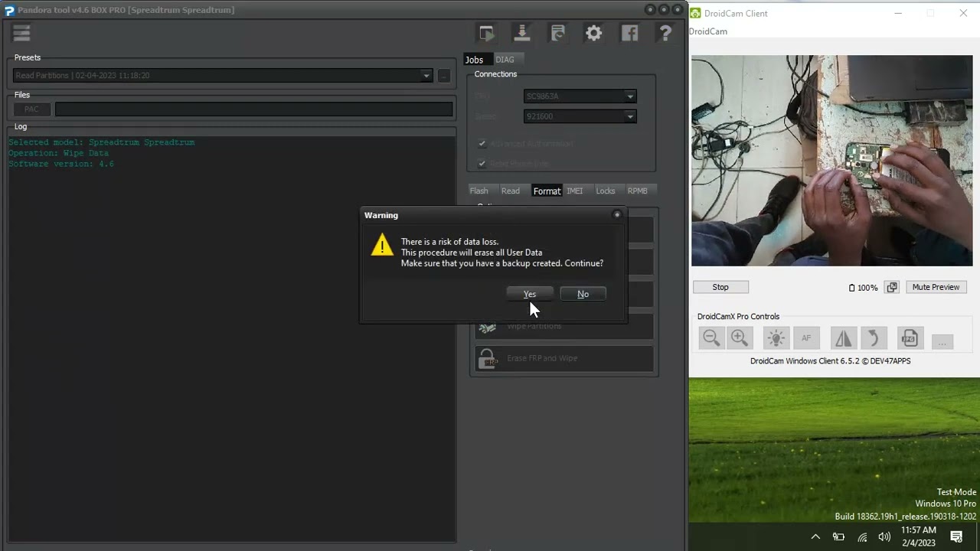Image resolution: width=980 pixels, height=551 pixels.
Task: Select the Format tab
Action: click(x=547, y=191)
